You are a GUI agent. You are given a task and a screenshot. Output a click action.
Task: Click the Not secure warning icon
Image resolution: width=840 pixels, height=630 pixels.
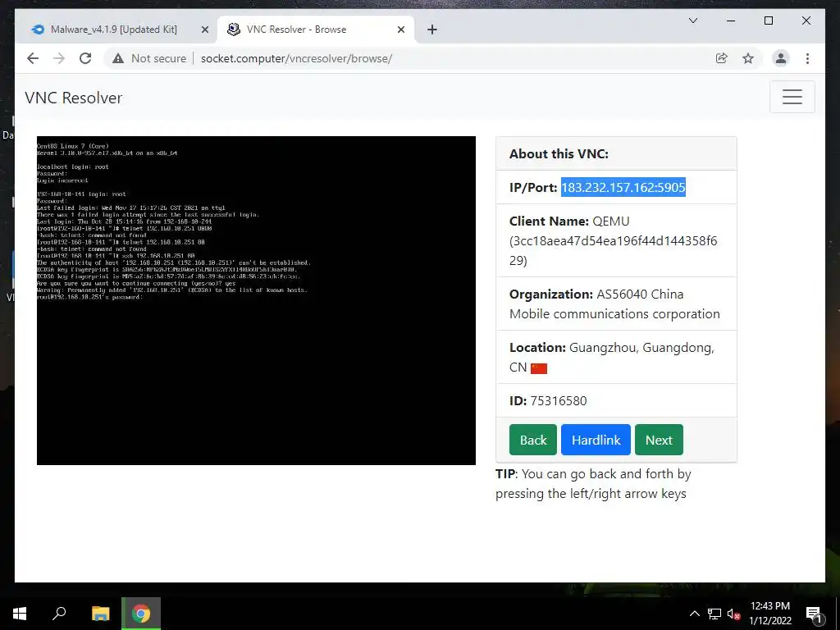click(118, 58)
